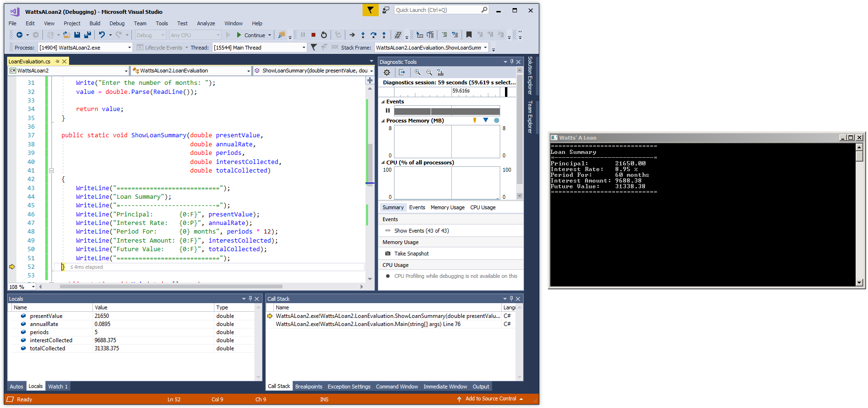Click Add to Source Control in status bar
Viewport: 868px width, 408px height.
491,399
